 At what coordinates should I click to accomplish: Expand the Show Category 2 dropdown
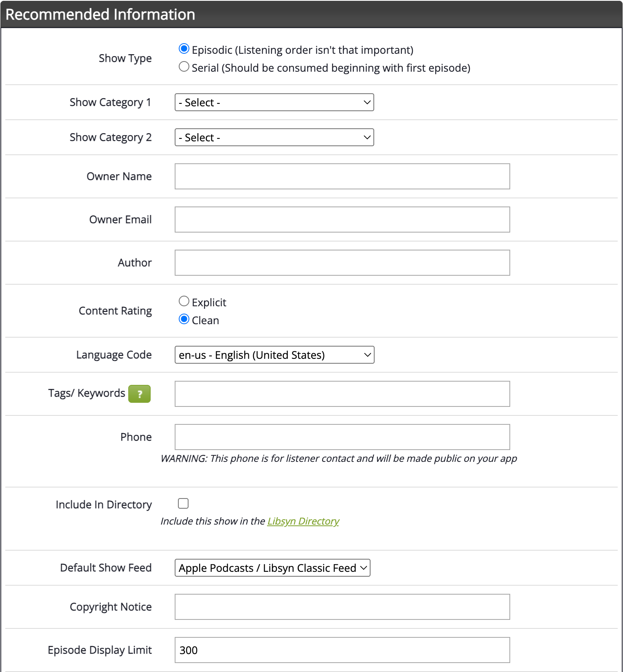(274, 138)
